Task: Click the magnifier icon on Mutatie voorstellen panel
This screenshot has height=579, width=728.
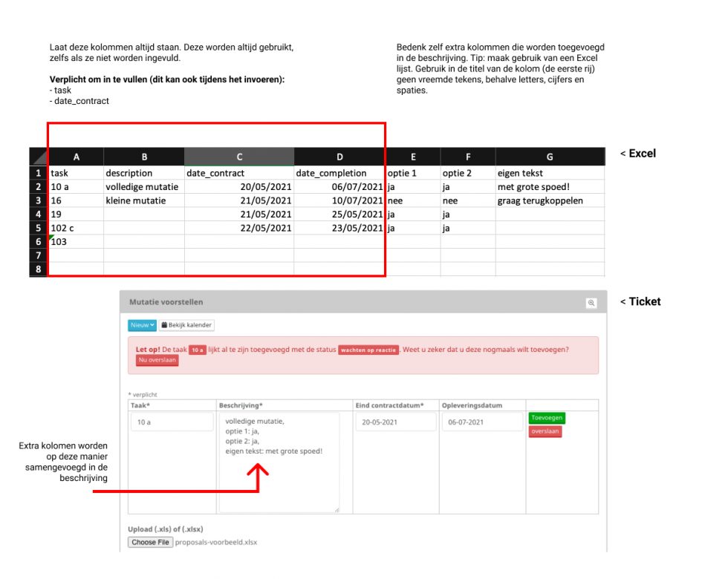Action: [592, 301]
